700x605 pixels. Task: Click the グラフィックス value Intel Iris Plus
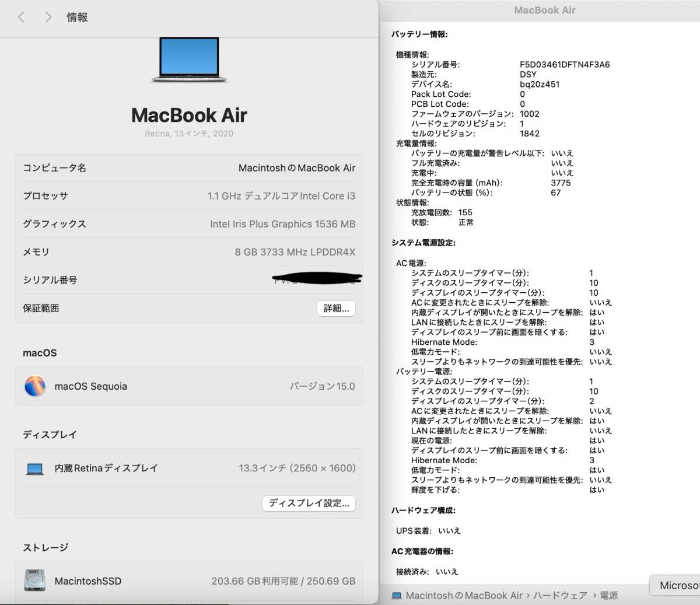point(283,224)
